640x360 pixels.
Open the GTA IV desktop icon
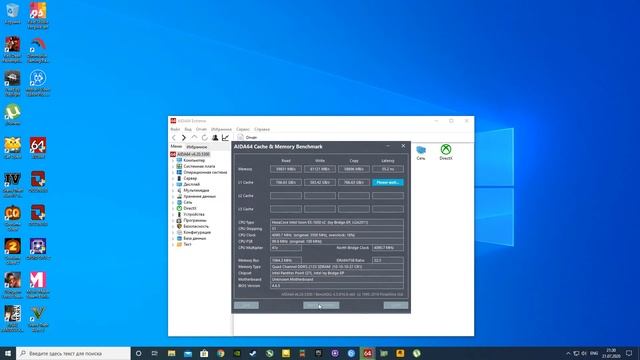tap(13, 184)
